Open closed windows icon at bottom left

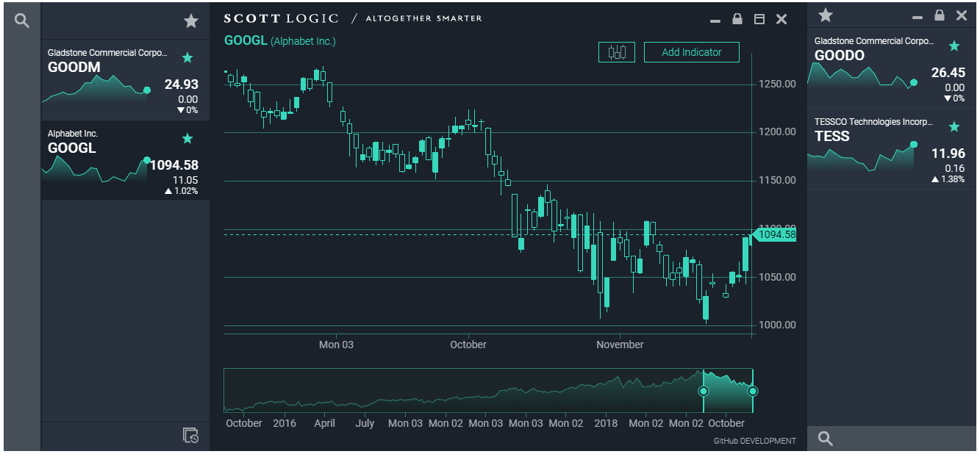[x=190, y=436]
